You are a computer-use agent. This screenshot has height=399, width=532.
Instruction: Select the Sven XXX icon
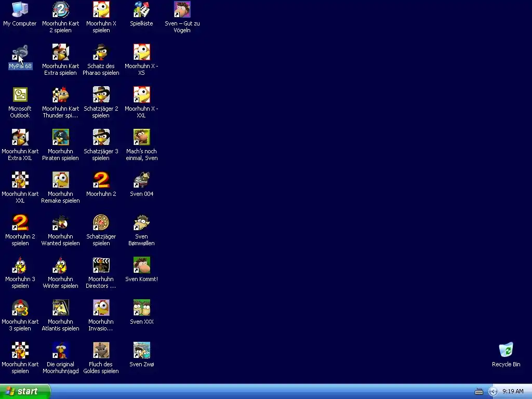click(141, 308)
